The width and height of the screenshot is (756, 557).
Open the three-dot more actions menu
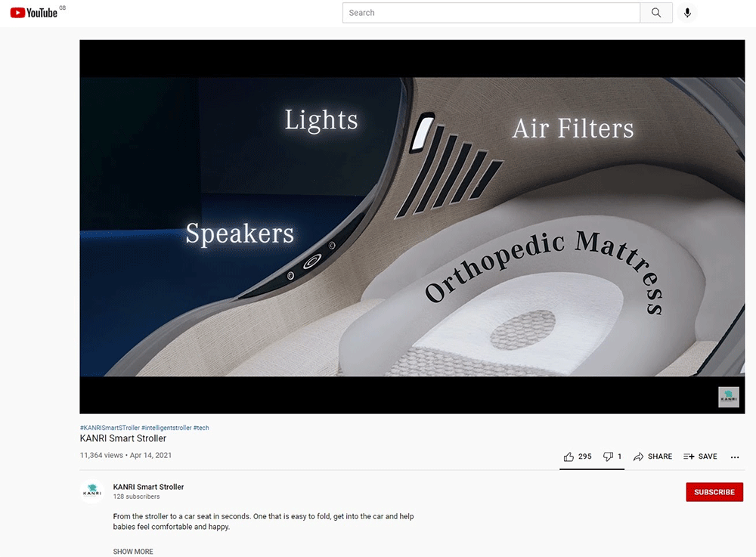735,456
